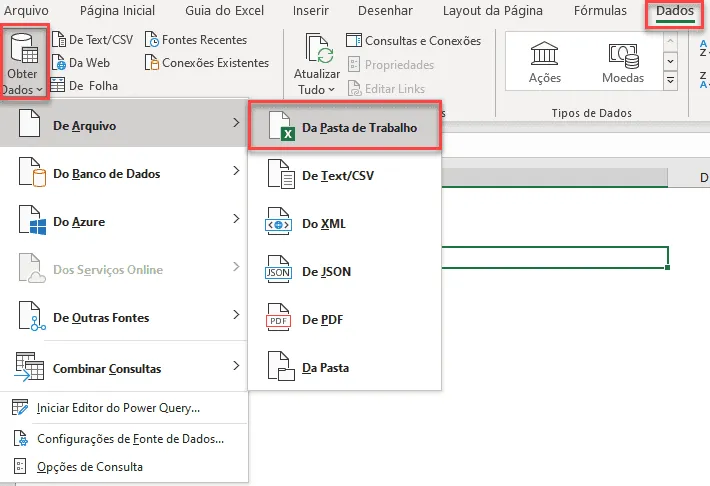Screen dimensions: 710x486
Task: Open the Obter Dados dropdown button
Action: pos(24,63)
